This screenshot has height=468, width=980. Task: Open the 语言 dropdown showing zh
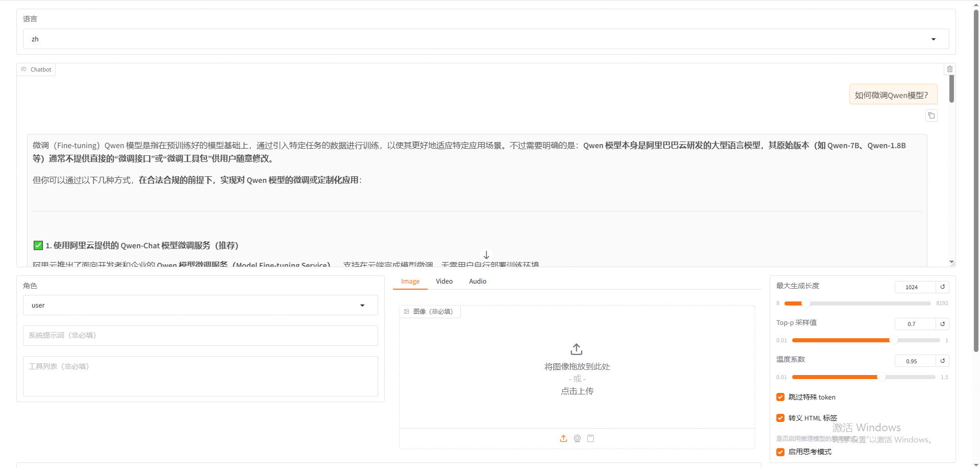pos(933,39)
